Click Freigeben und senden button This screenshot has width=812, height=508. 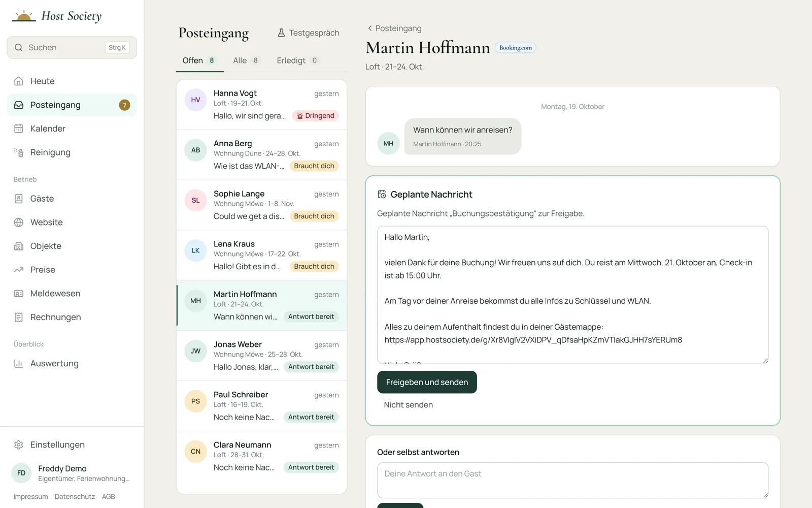(x=427, y=382)
